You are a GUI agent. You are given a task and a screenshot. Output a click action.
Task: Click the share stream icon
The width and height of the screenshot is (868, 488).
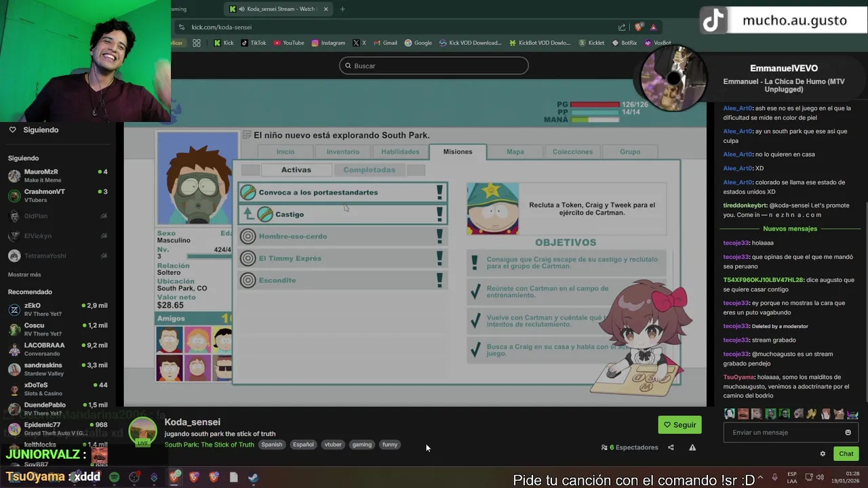[671, 447]
